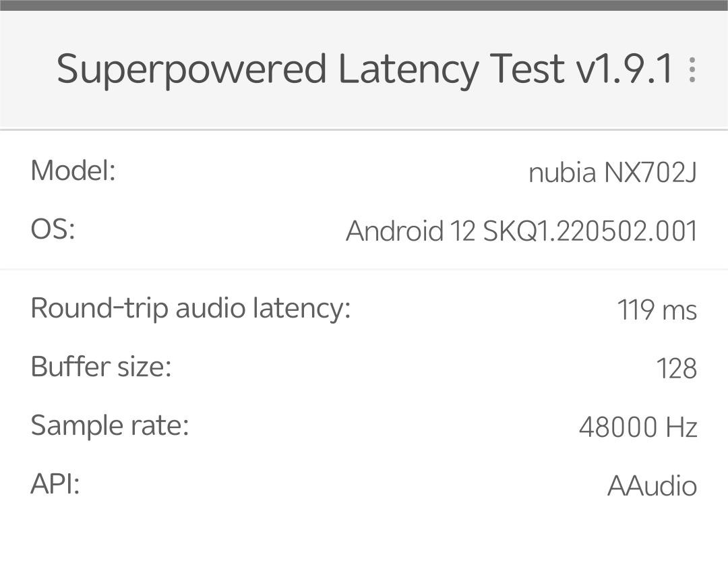The image size is (728, 567).
Task: Open the three-dot overflow menu
Action: click(692, 69)
